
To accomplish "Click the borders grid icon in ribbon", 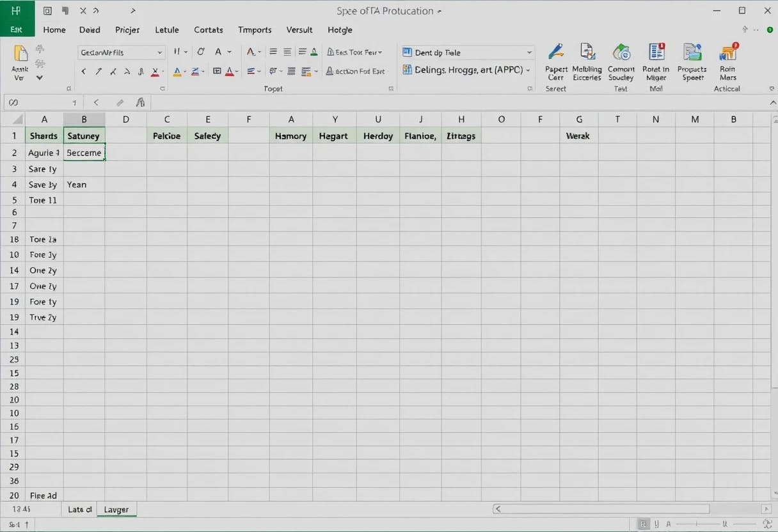I will [x=217, y=71].
